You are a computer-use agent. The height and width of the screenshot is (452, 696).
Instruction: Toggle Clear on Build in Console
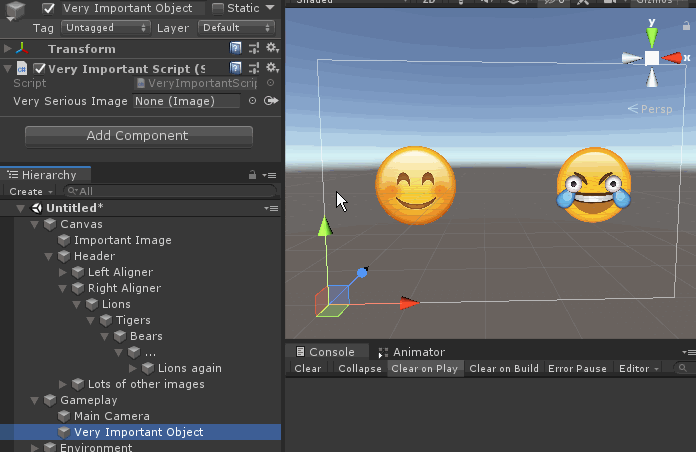pos(504,369)
